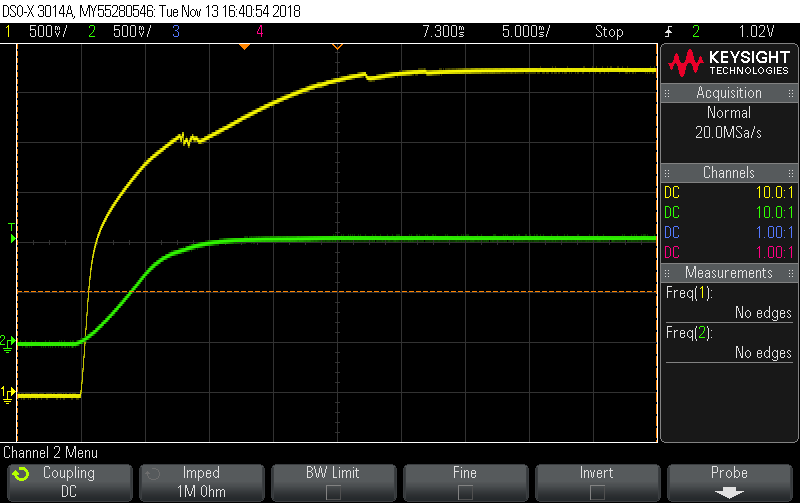
Task: Click the trigger source 2 indicator
Action: (x=696, y=32)
